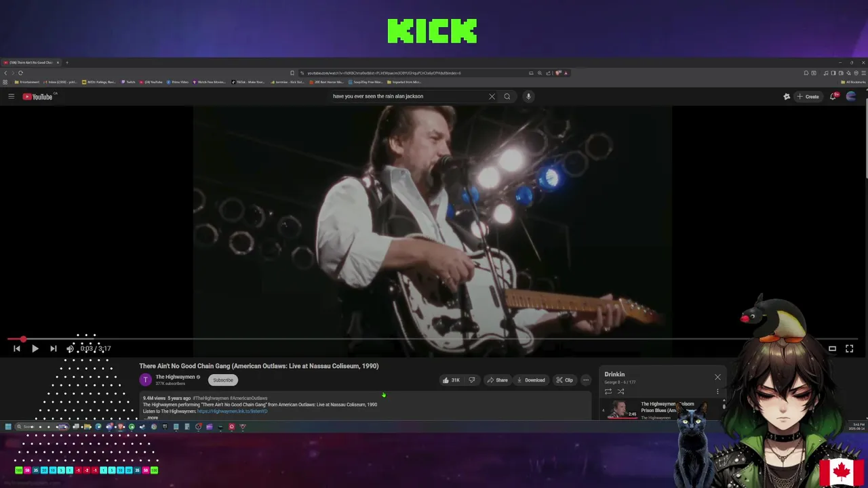Toggle playlist loop
The height and width of the screenshot is (488, 868).
tap(608, 391)
